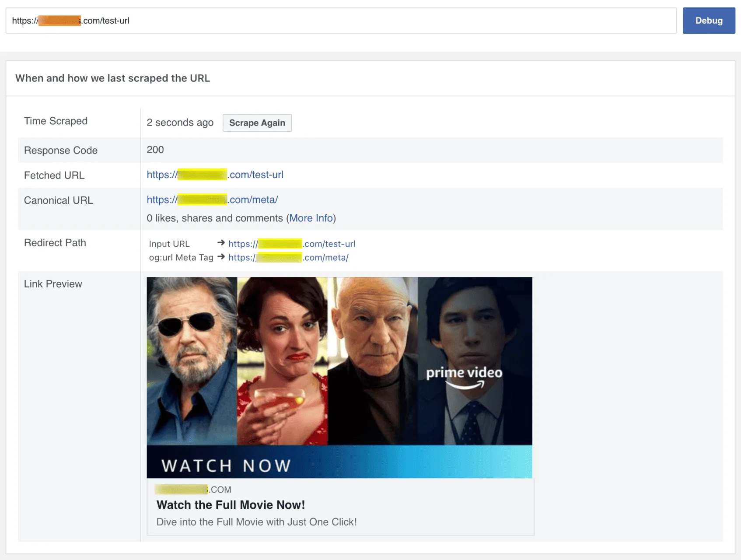
Task: Click the response code value 200
Action: [x=155, y=150]
